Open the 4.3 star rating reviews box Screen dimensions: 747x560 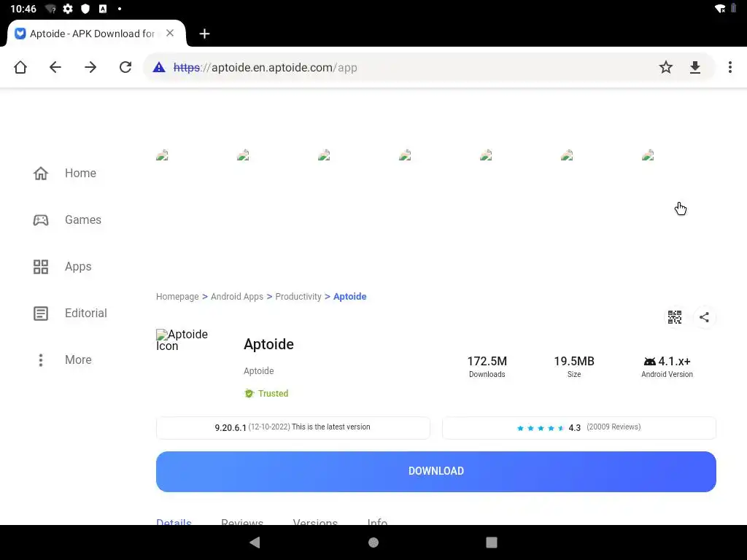578,427
